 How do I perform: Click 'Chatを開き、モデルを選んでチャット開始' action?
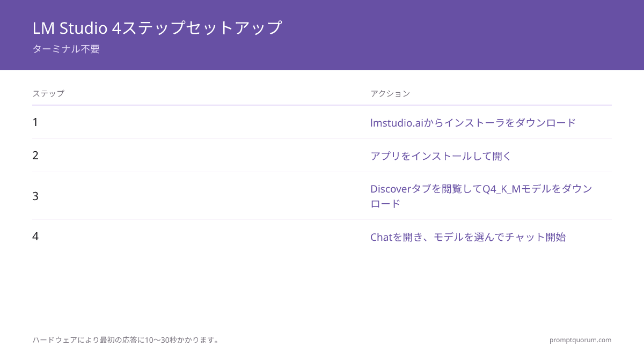click(x=468, y=237)
